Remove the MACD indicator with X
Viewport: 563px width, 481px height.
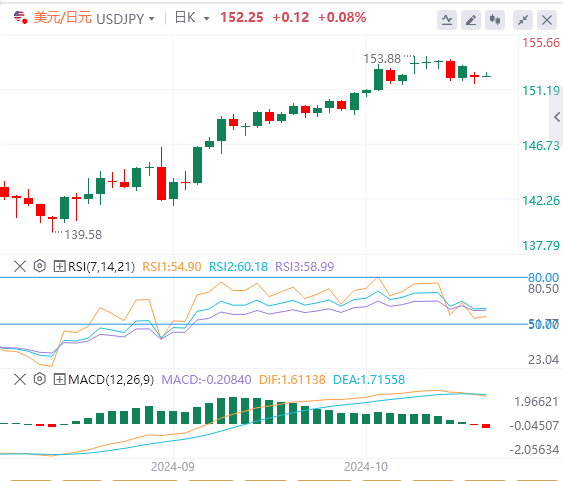20,379
